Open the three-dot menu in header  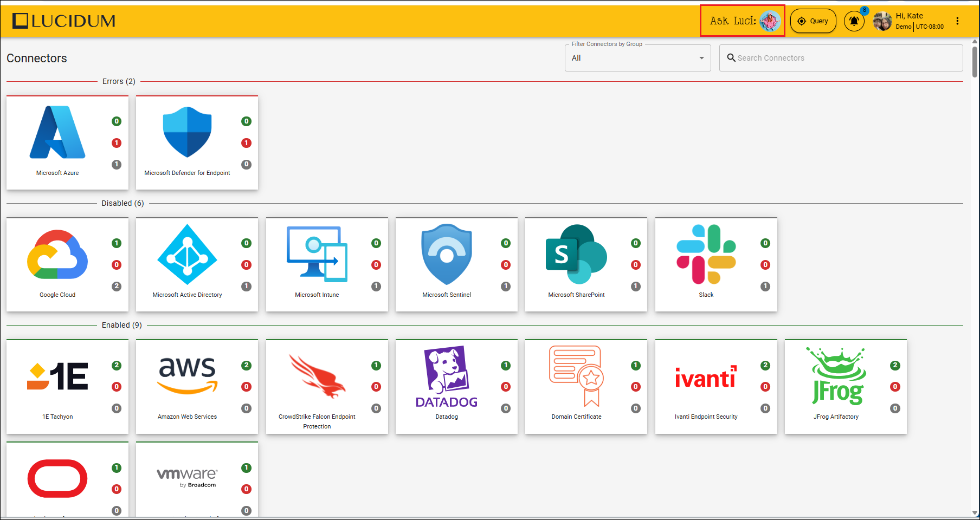(958, 21)
